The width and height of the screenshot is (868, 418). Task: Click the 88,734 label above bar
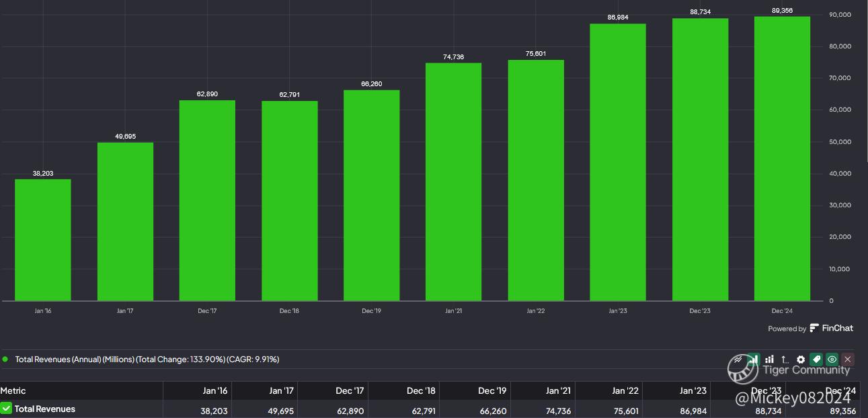tap(700, 12)
